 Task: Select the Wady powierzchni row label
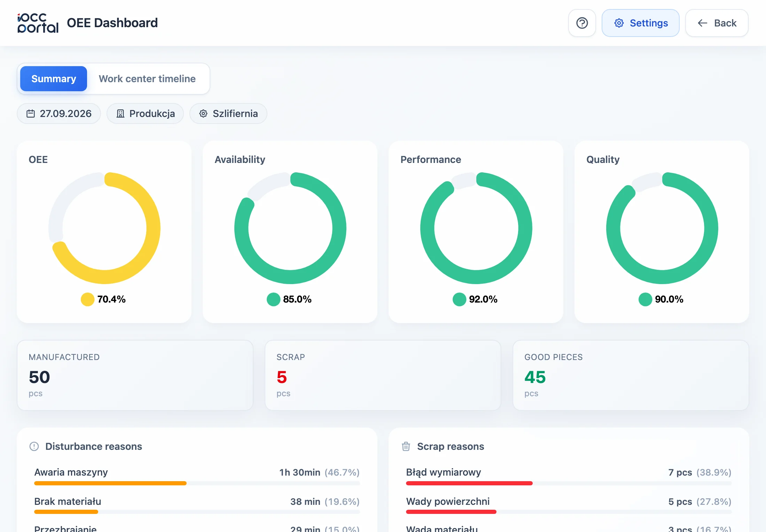click(x=448, y=501)
